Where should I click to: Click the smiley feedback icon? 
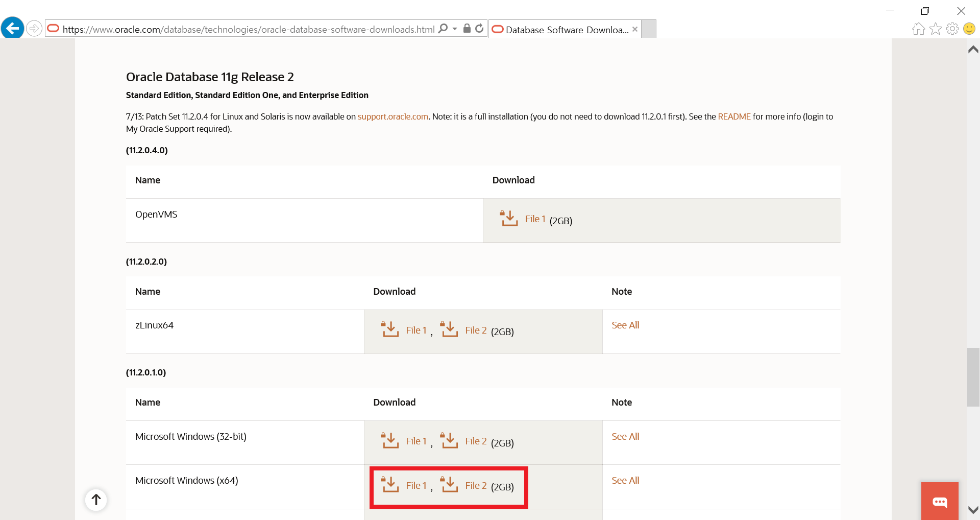coord(969,29)
